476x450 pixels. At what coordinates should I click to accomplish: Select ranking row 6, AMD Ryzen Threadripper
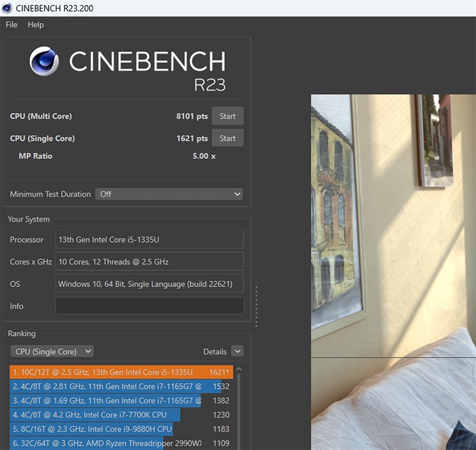pyautogui.click(x=121, y=443)
